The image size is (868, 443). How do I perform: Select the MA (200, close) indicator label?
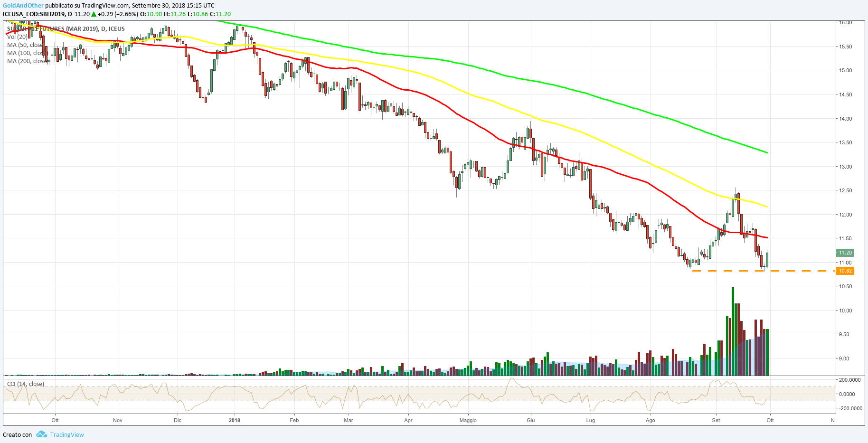coord(27,61)
